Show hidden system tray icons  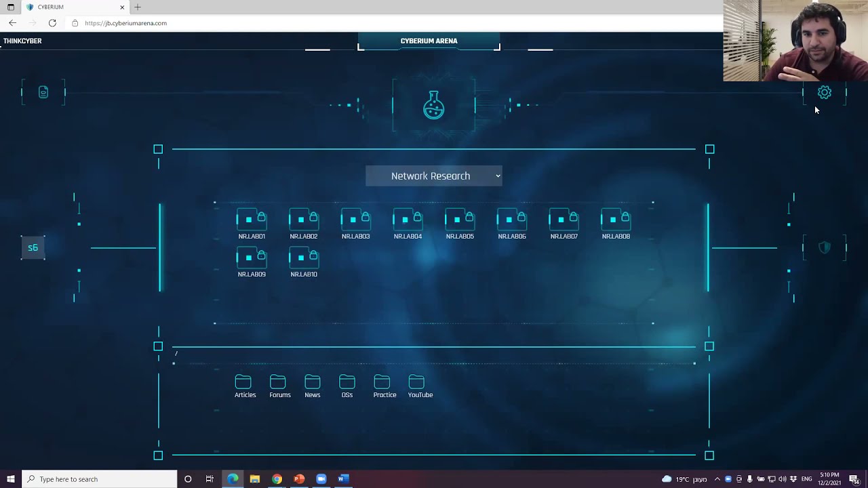[717, 479]
